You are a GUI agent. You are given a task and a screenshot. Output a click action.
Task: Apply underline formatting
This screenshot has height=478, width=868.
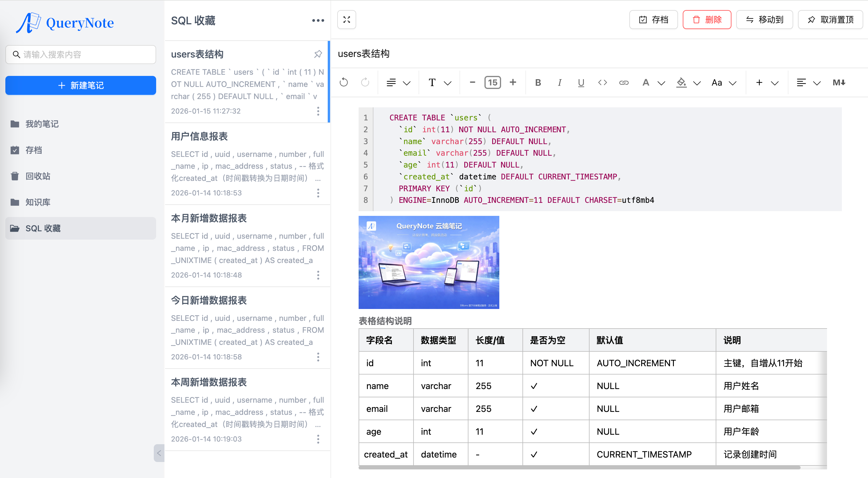(581, 82)
